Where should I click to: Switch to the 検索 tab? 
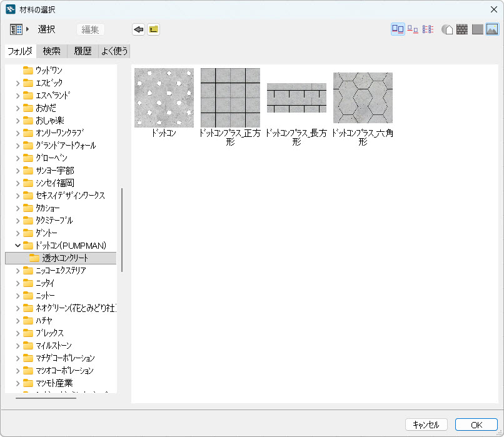coord(51,51)
